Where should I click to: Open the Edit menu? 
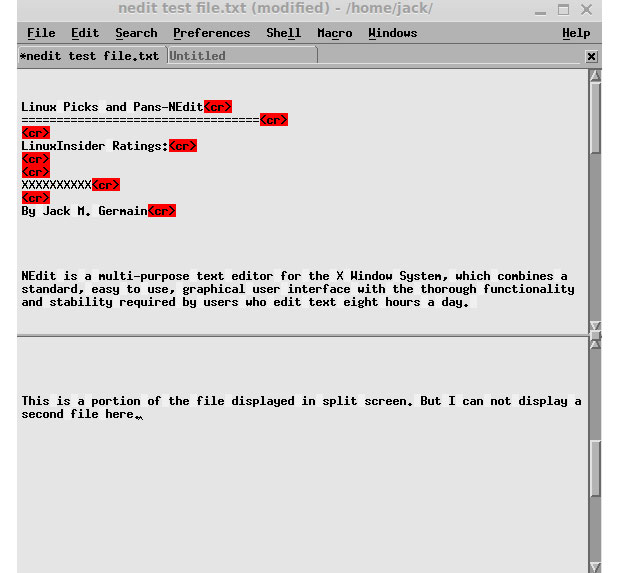(85, 33)
